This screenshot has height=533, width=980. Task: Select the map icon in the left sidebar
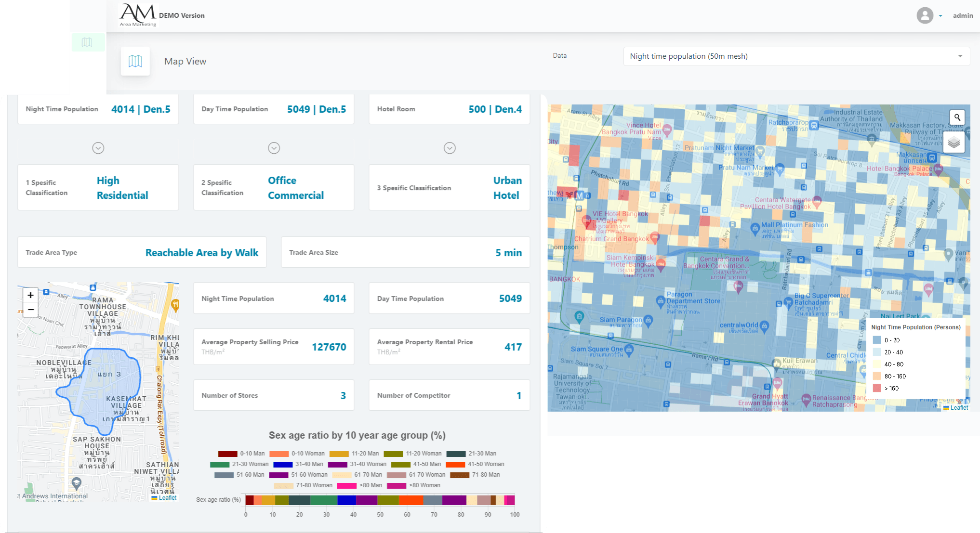coord(88,42)
